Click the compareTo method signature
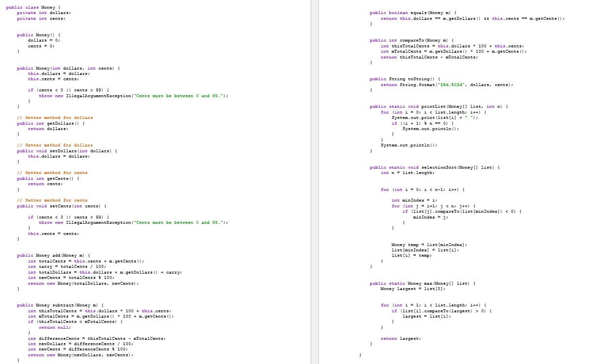 pyautogui.click(x=411, y=40)
